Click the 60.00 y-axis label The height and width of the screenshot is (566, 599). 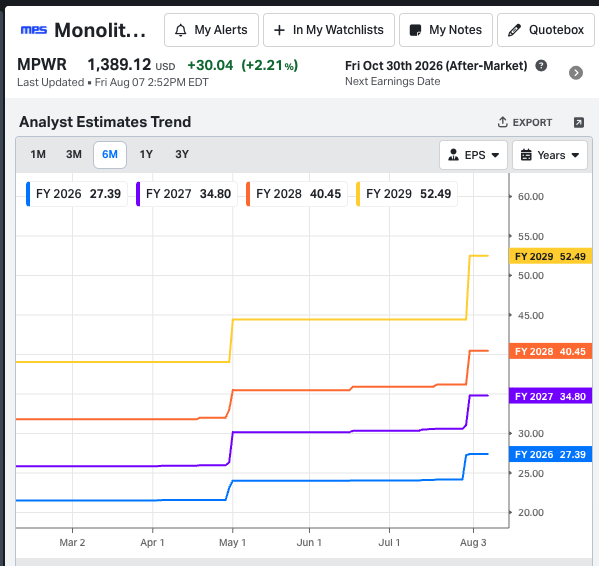531,197
